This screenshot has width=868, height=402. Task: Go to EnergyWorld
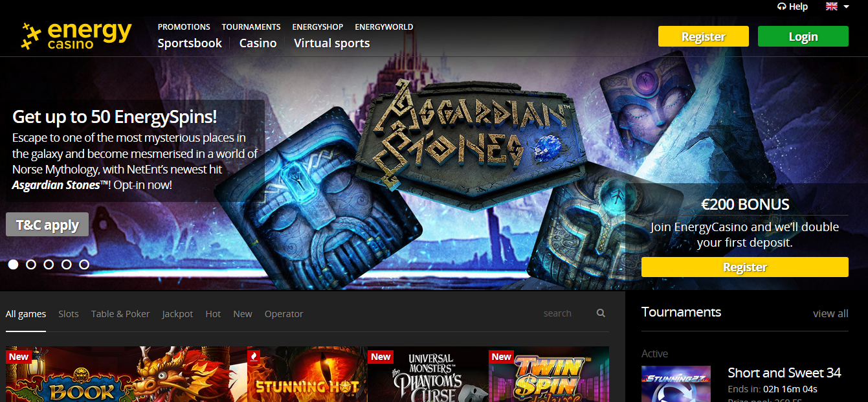pyautogui.click(x=384, y=27)
